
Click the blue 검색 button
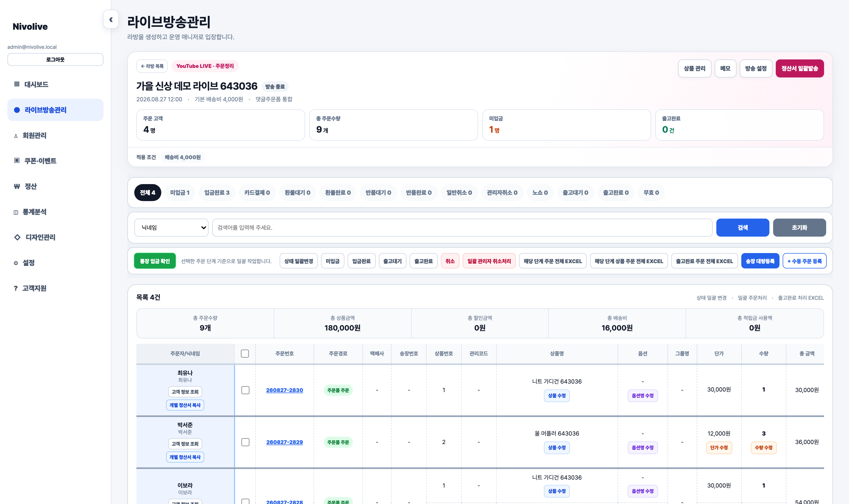(x=742, y=228)
